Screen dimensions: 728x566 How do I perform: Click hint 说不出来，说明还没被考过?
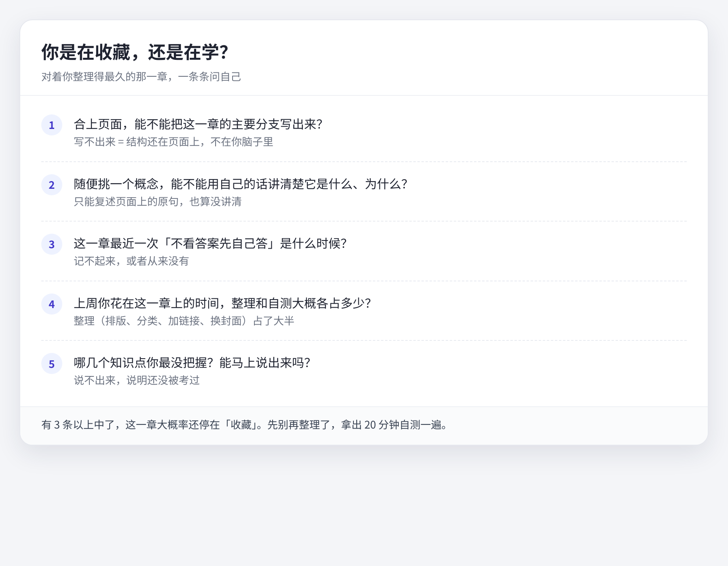[137, 380]
